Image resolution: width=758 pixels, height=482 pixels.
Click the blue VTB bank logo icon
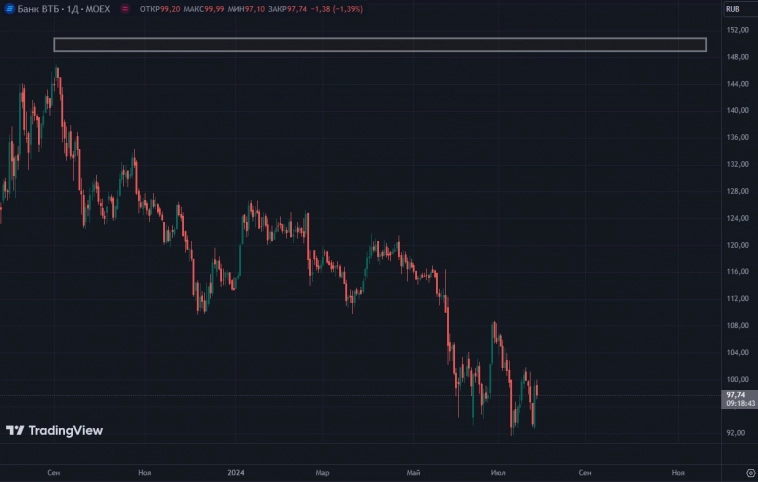(x=9, y=9)
